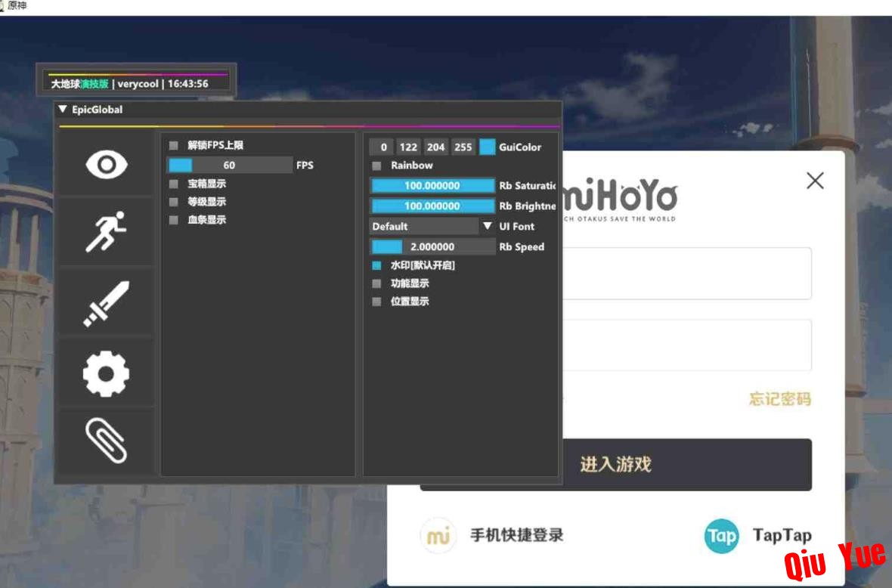Click the FPS slider set to 60

pyautogui.click(x=230, y=165)
